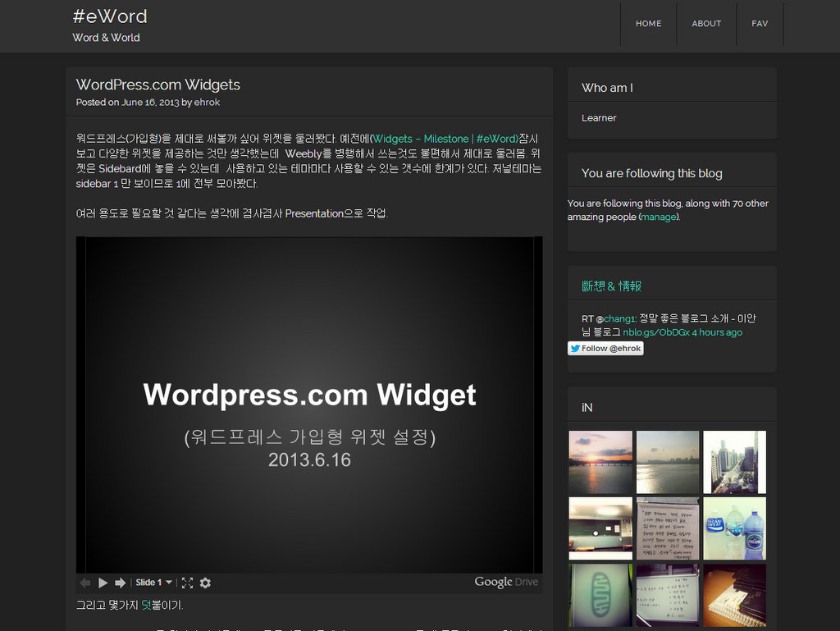Click the Google Drive logo

coord(506,582)
